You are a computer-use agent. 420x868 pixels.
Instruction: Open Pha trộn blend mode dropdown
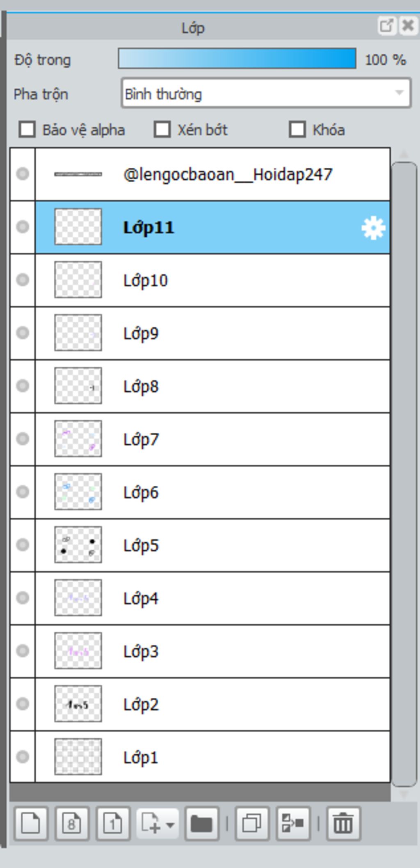coord(266,94)
